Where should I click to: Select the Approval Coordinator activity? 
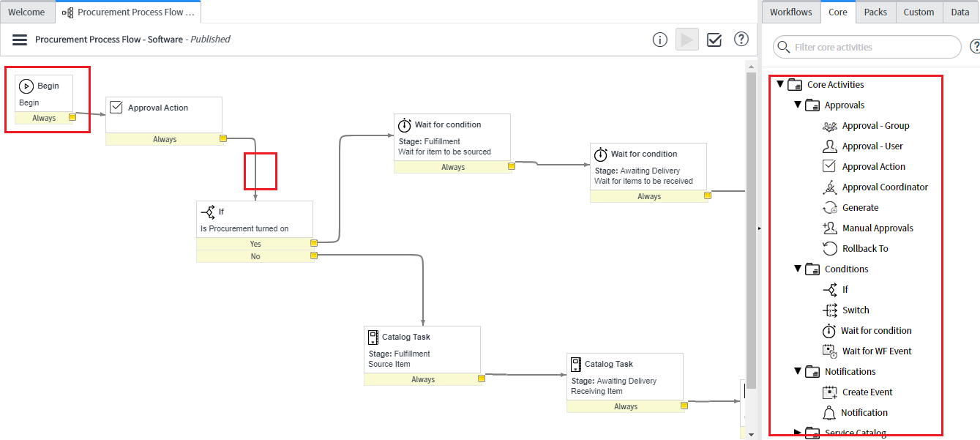click(x=884, y=187)
